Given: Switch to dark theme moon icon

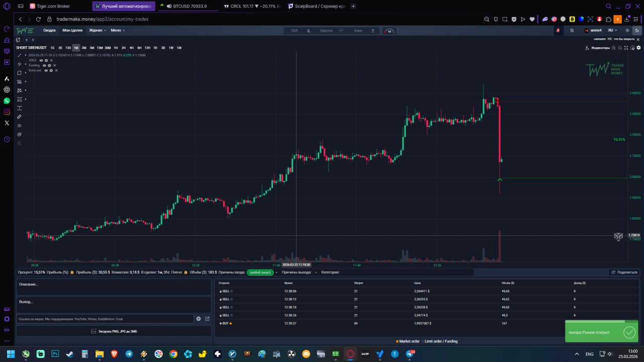Looking at the screenshot, I should [637, 31].
